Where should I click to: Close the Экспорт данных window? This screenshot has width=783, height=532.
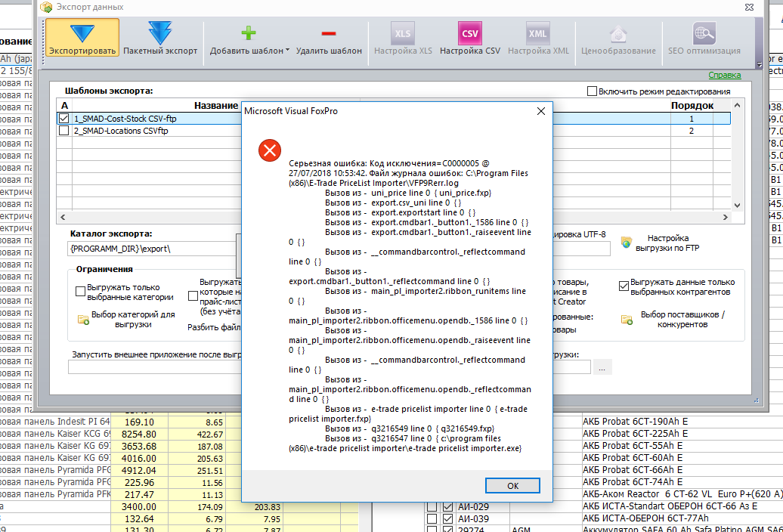tap(749, 7)
